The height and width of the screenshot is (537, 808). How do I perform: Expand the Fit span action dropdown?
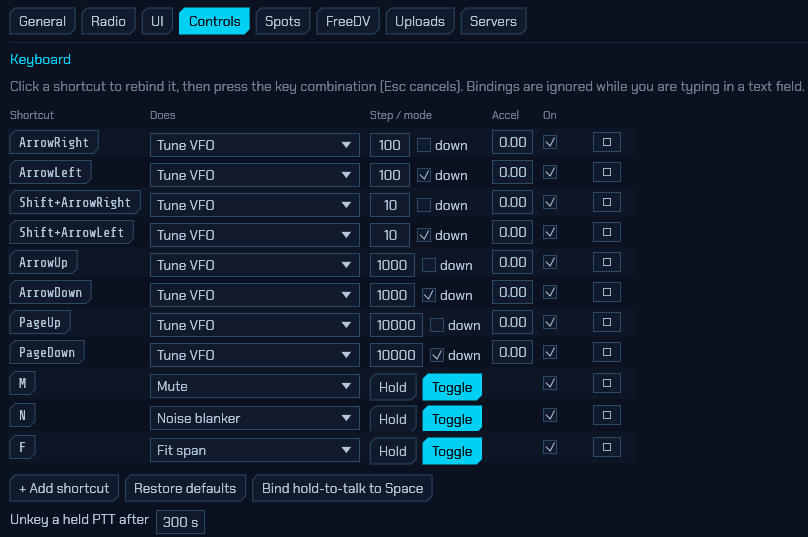click(255, 450)
